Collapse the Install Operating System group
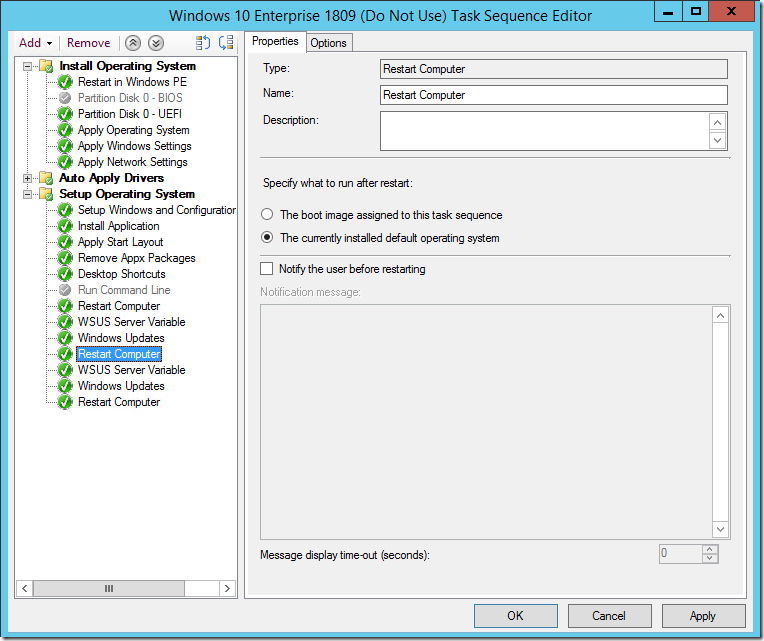Viewport: 764px width, 641px height. coord(28,66)
